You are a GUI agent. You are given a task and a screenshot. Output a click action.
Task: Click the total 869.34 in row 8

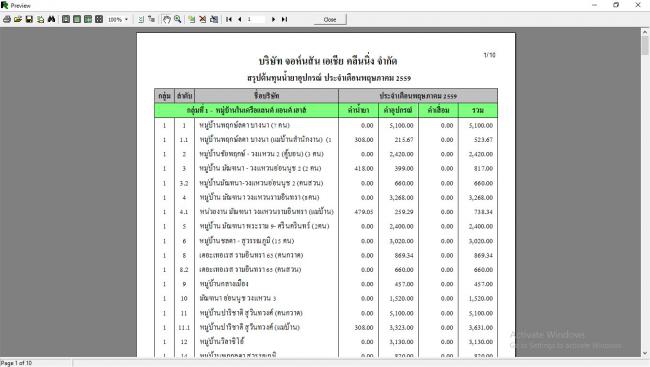pos(483,255)
